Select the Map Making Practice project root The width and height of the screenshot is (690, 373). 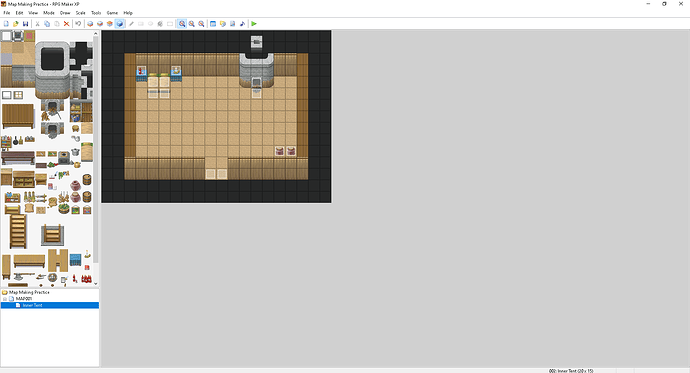(29, 292)
